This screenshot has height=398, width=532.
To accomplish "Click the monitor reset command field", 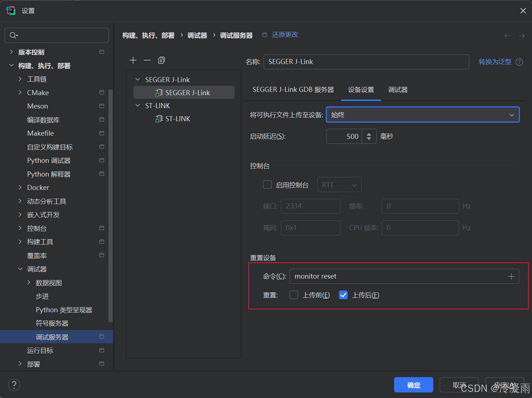I will click(404, 276).
